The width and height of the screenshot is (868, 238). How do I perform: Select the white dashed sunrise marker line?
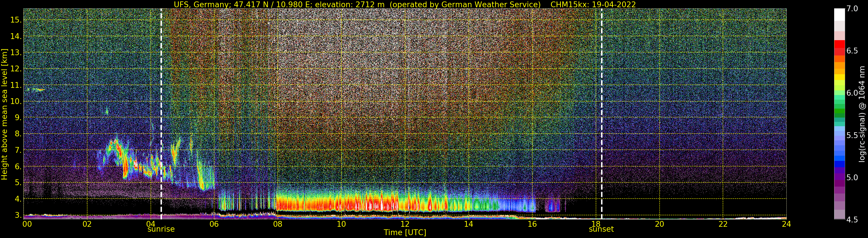pyautogui.click(x=161, y=114)
